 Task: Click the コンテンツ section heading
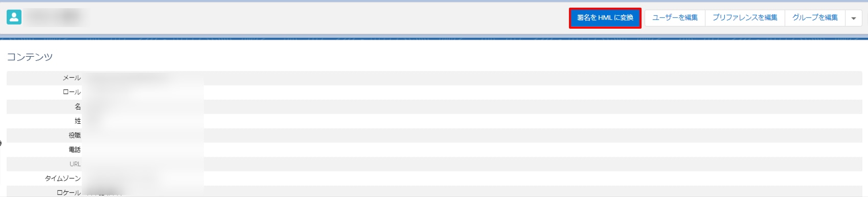30,57
